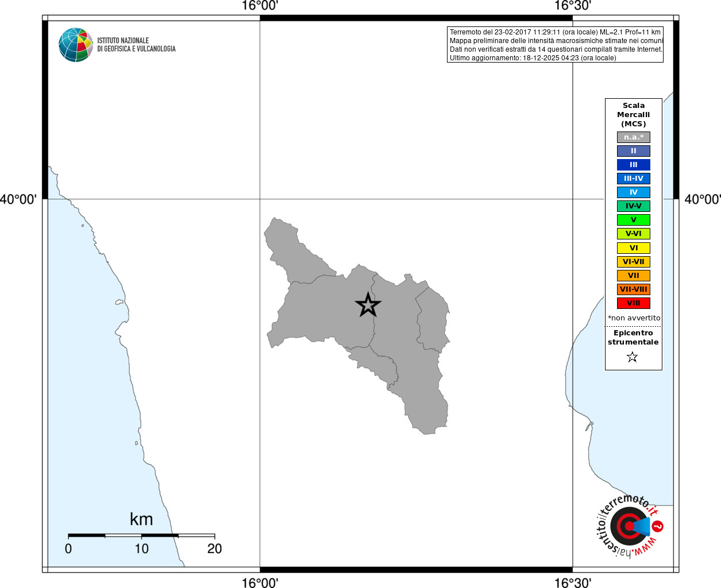The image size is (721, 588).
Task: Click the small eastern gray municipality
Action: 433,319
